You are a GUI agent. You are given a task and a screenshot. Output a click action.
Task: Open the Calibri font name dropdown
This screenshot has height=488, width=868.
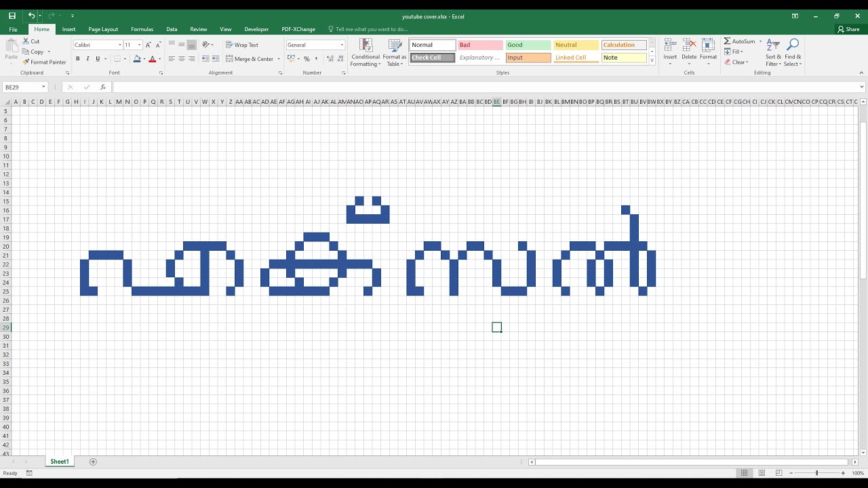point(120,45)
